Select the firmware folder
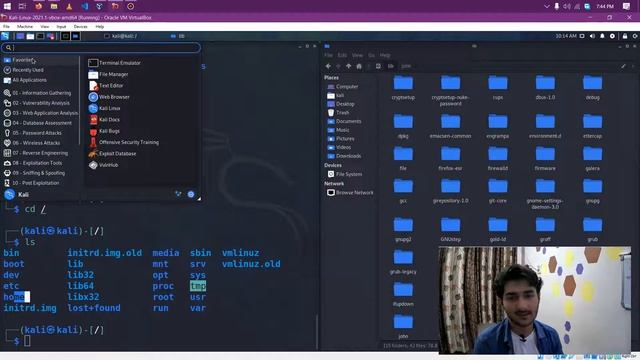Screen dimensions: 640x360 [545, 159]
